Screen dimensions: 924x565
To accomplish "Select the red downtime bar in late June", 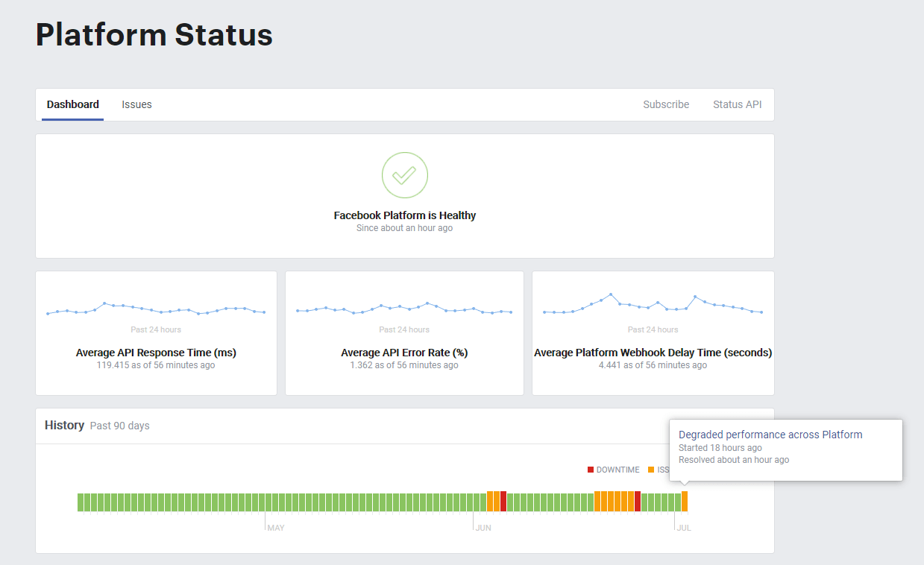I will [x=638, y=502].
